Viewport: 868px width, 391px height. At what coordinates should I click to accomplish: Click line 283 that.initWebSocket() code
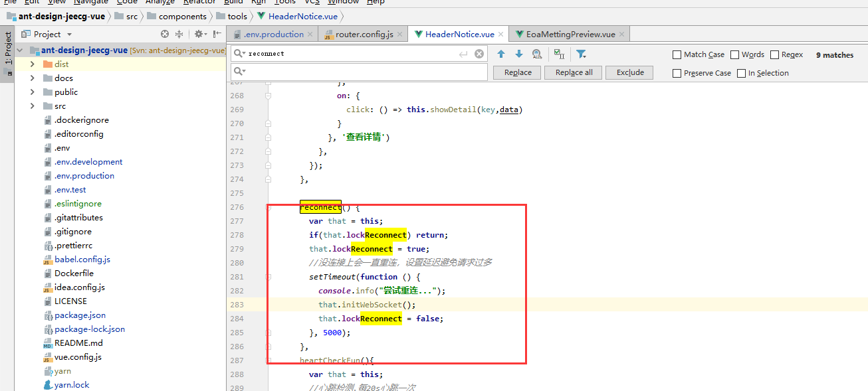pos(367,305)
